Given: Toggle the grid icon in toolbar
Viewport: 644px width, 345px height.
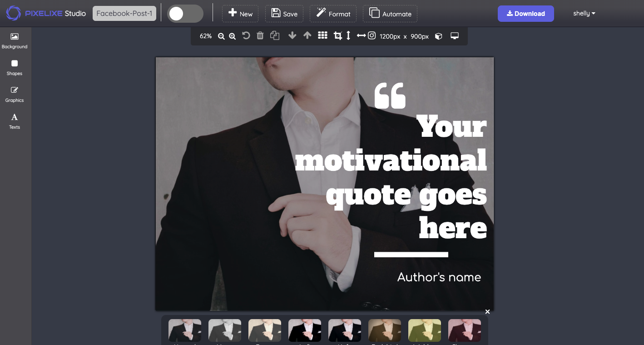Looking at the screenshot, I should 322,35.
